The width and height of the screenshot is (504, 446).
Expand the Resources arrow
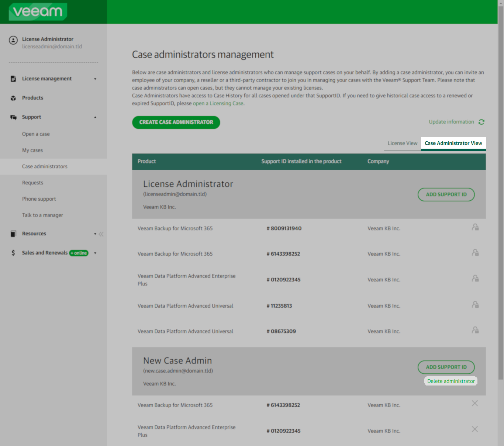point(95,234)
